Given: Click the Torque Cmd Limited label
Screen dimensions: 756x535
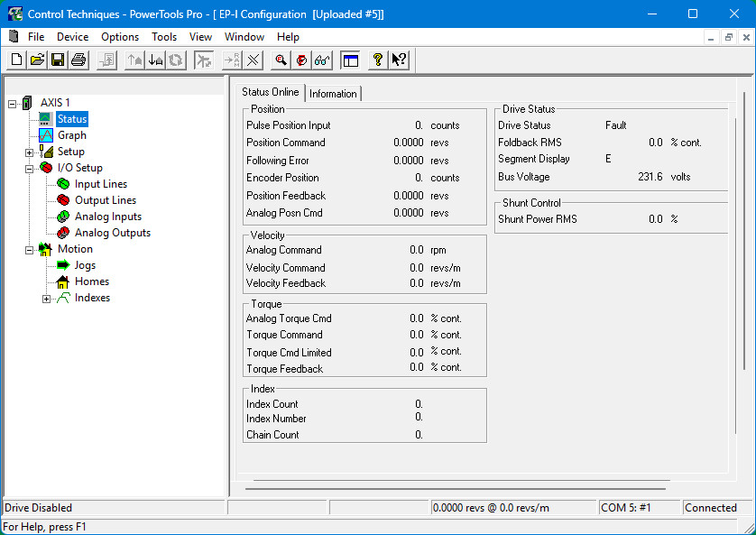Looking at the screenshot, I should click(289, 353).
